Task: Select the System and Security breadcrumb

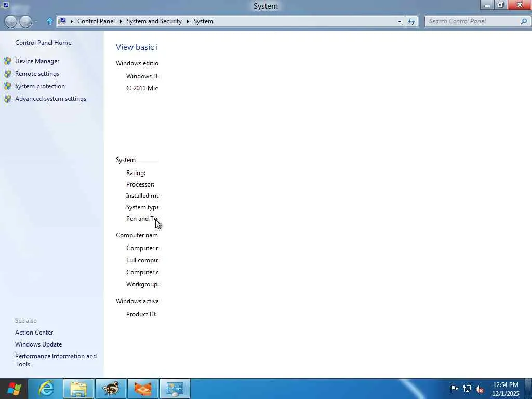Action: pos(154,21)
